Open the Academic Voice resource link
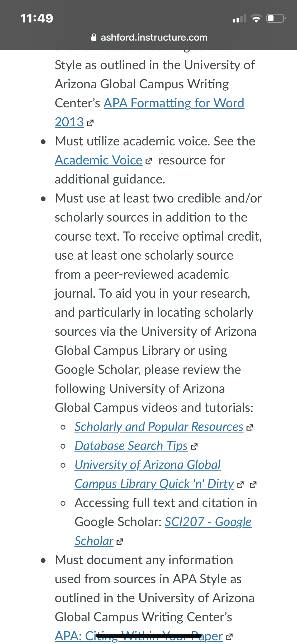This screenshot has height=644, width=297. tap(98, 160)
